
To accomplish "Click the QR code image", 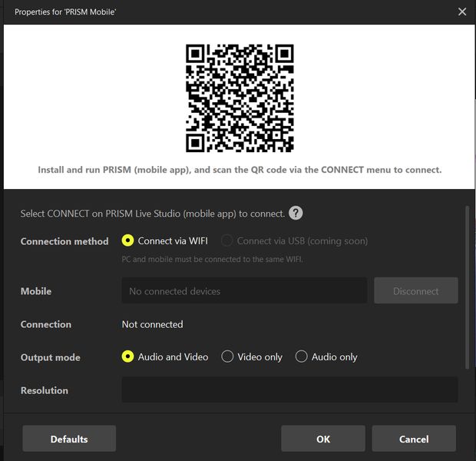I will click(240, 98).
